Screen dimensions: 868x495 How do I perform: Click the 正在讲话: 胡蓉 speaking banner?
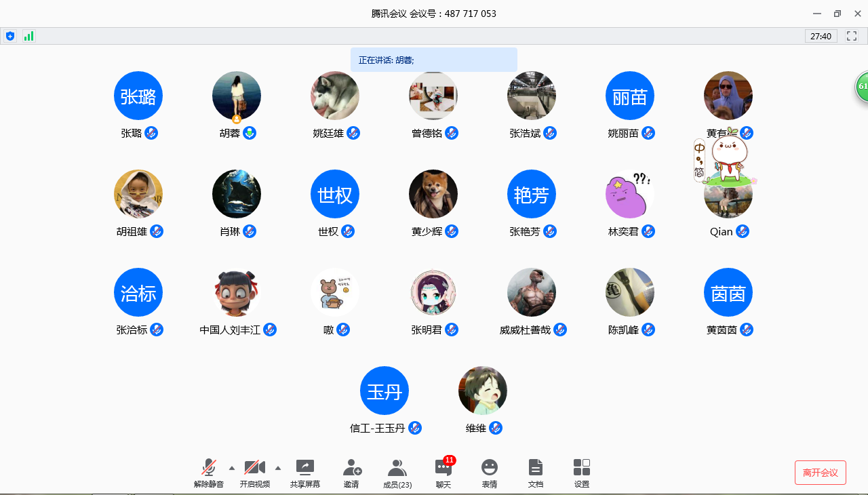434,60
